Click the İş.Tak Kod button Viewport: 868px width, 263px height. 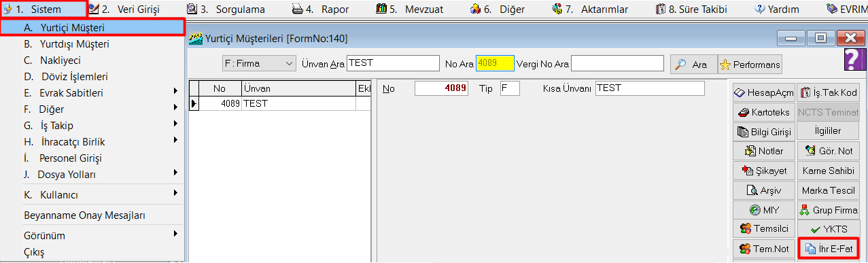pos(828,92)
